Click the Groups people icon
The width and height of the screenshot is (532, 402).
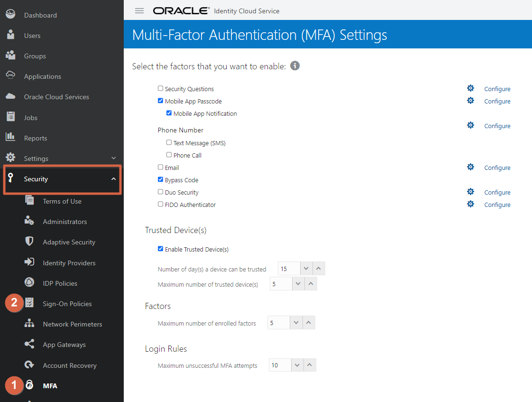pyautogui.click(x=10, y=55)
